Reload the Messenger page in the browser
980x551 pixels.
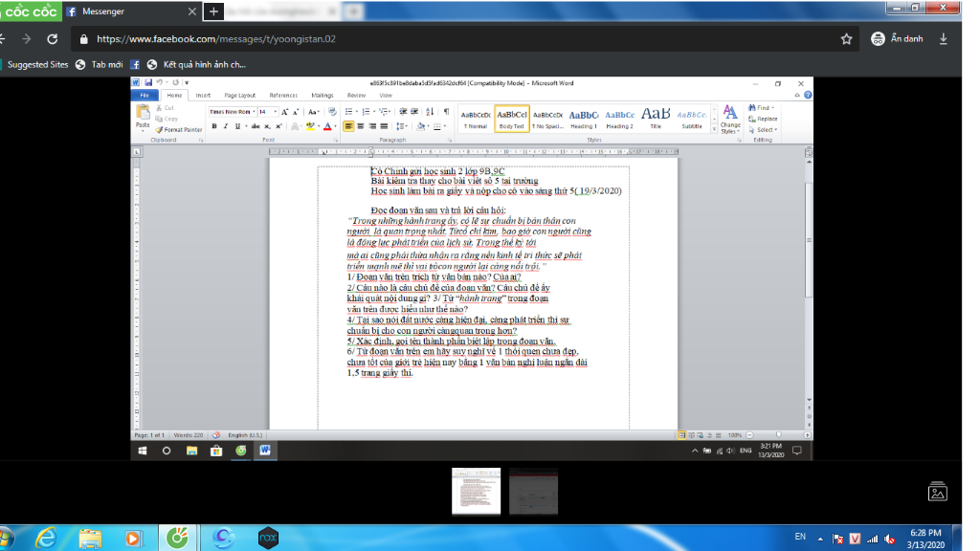pos(53,38)
